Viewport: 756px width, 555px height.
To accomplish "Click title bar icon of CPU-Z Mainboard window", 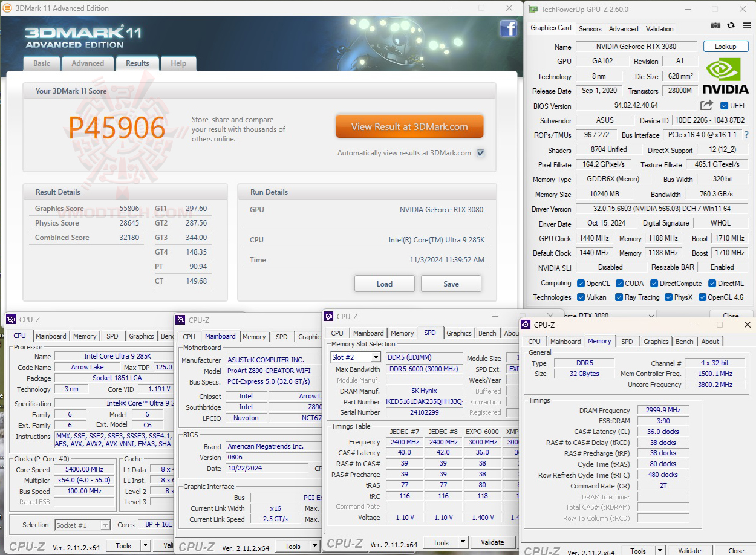I will click(x=180, y=320).
